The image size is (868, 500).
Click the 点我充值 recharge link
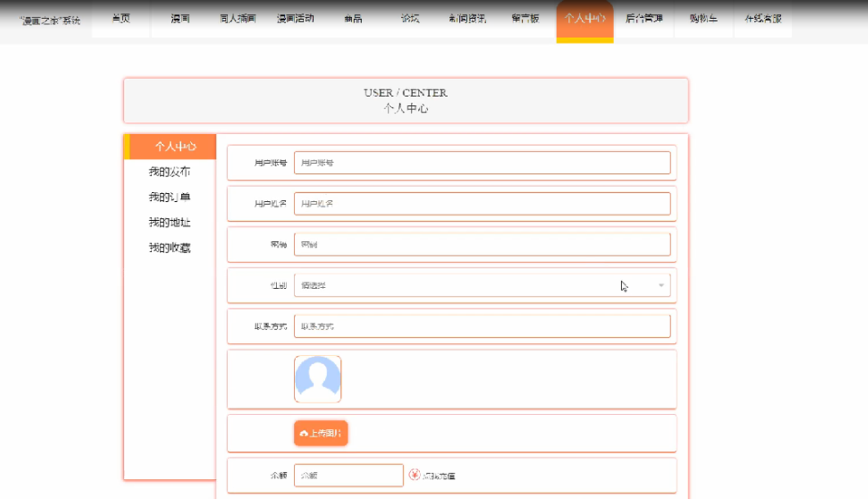439,476
